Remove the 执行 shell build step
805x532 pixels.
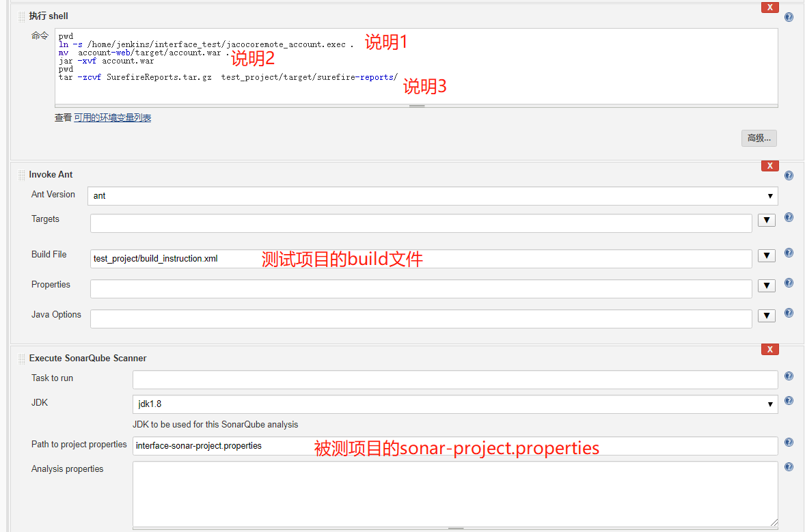tap(769, 8)
